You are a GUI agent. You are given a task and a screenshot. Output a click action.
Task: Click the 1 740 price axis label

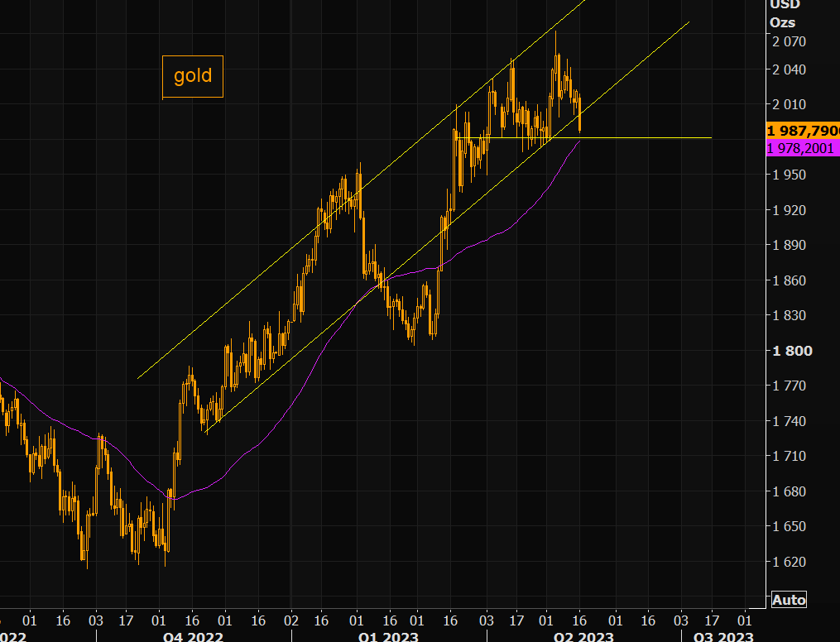pos(789,421)
